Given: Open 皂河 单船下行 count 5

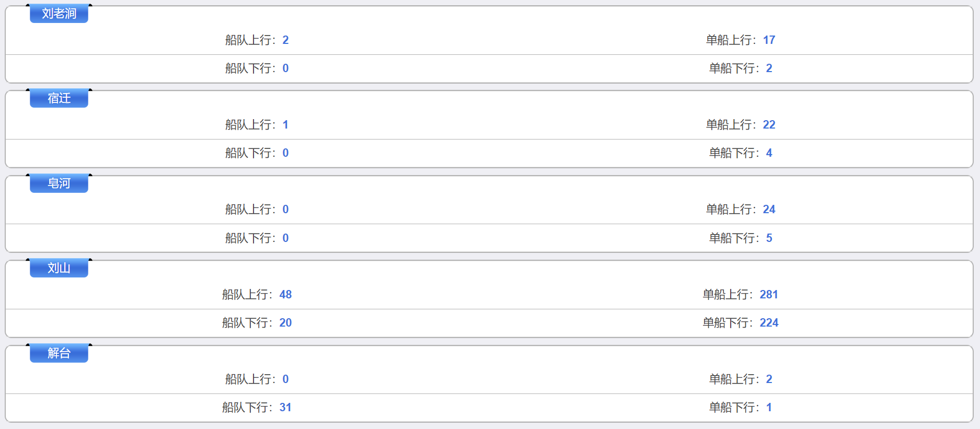Looking at the screenshot, I should [x=769, y=238].
